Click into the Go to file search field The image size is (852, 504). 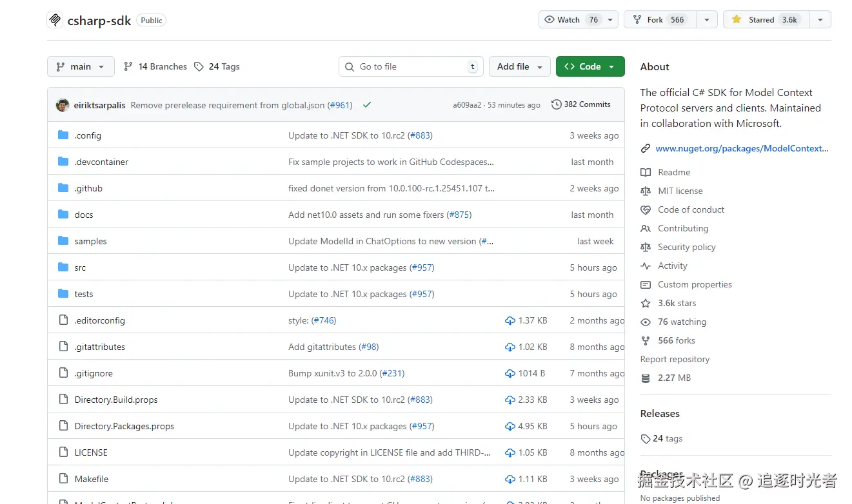(411, 66)
